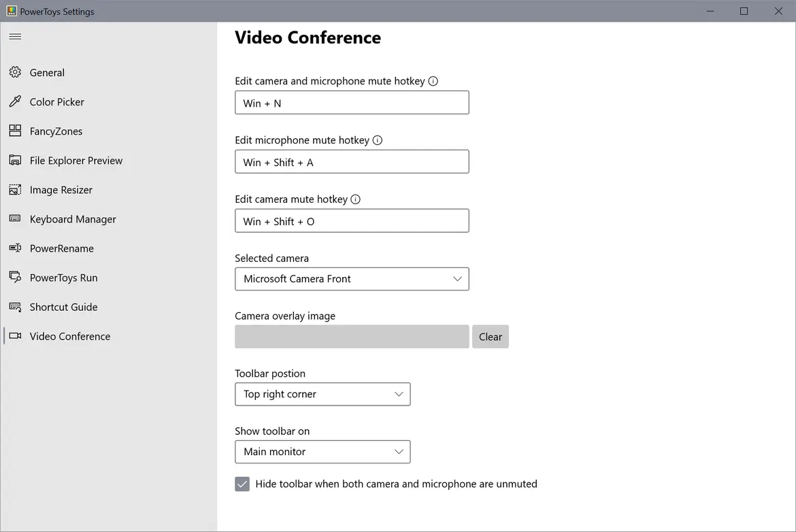
Task: Click the Shortcut Guide icon
Action: 15,307
